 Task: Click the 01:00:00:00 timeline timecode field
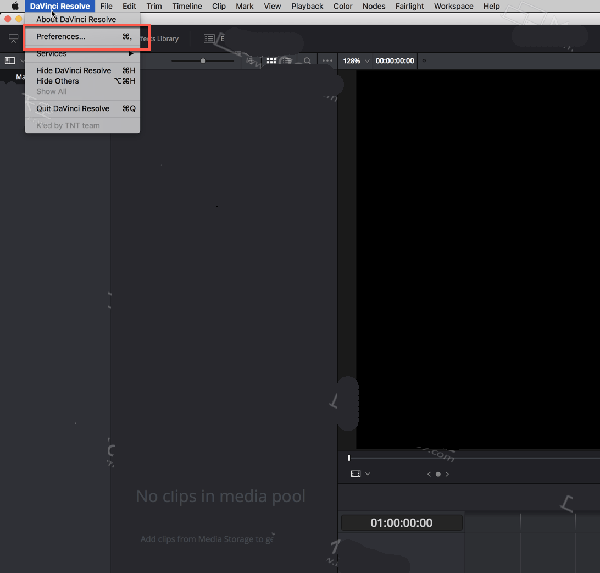pos(402,523)
